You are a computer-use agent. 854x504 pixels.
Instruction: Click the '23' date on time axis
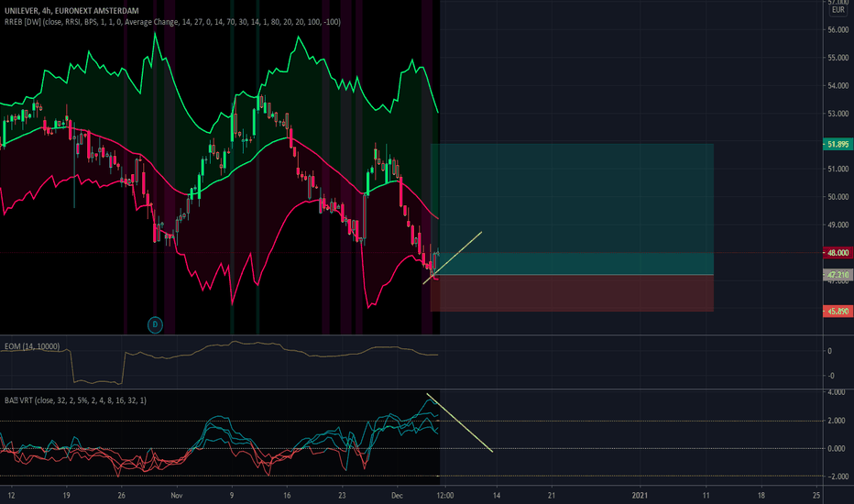(x=342, y=495)
